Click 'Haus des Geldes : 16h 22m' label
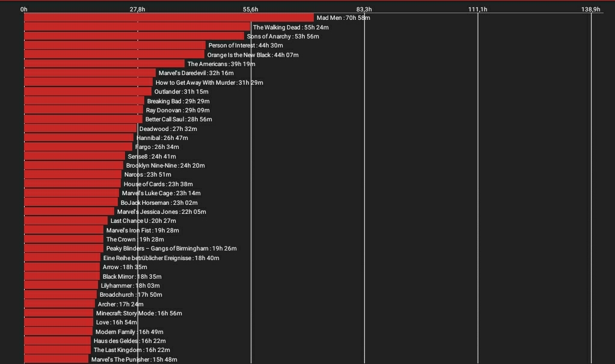 coord(129,341)
